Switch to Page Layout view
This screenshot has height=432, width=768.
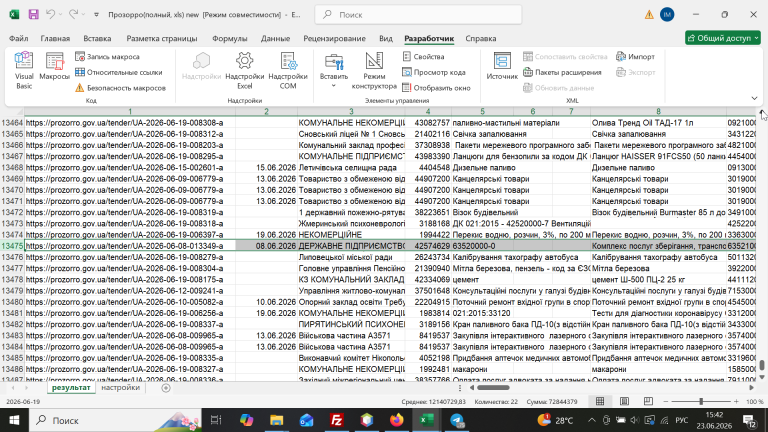(x=624, y=401)
